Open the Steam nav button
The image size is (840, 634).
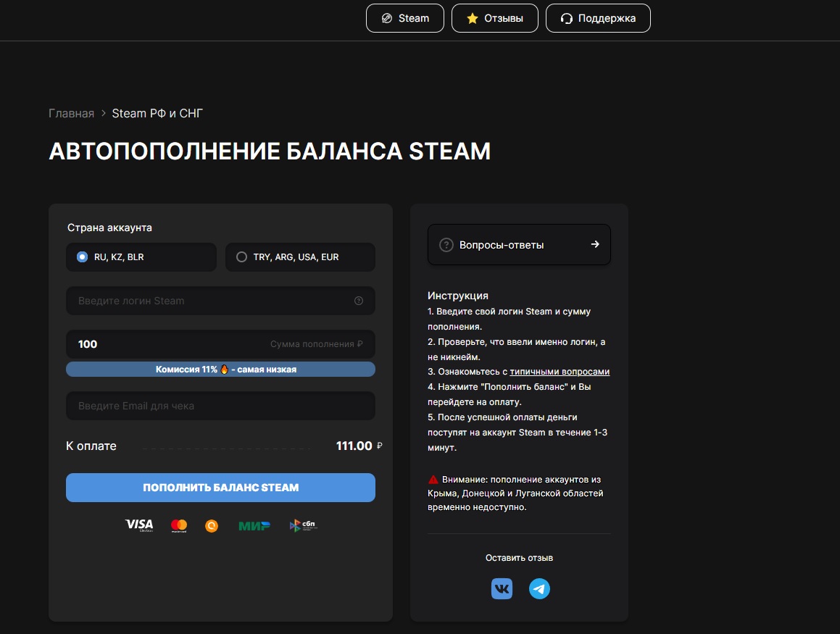(405, 18)
